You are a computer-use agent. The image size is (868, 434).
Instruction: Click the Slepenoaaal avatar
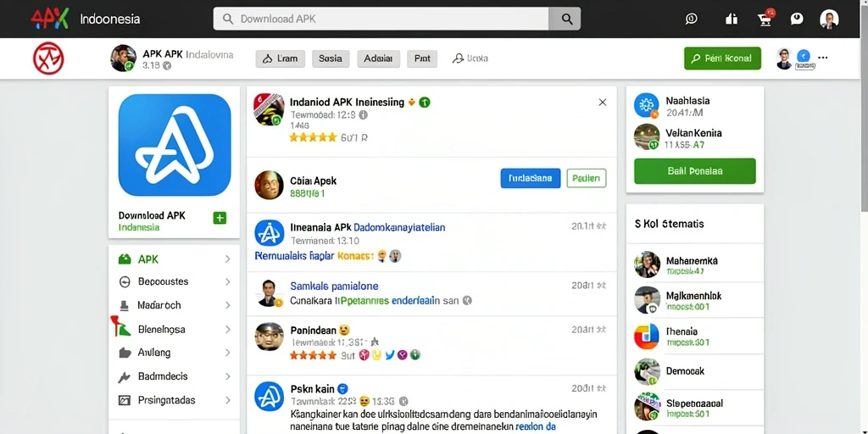pos(647,407)
